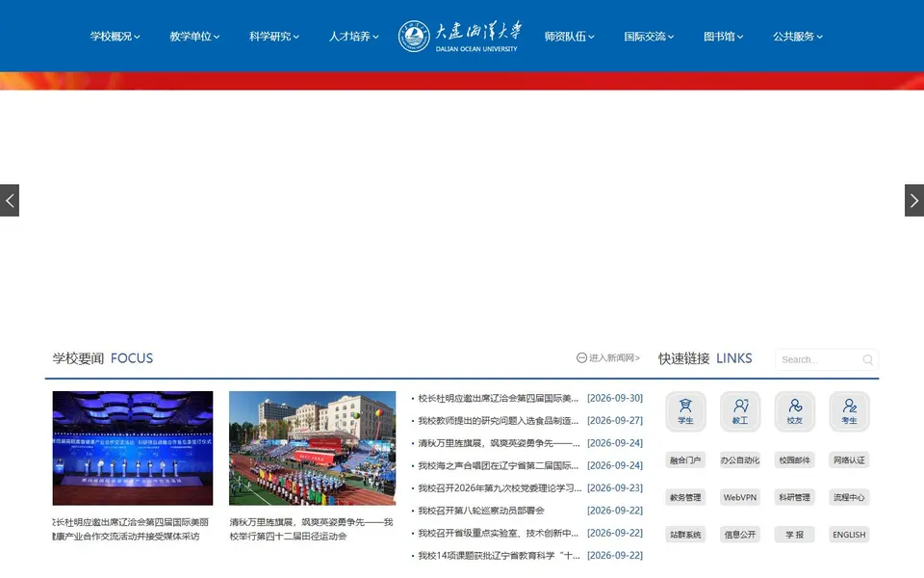Open news 我校14项课题获批辽宁省教育科学
924x578 pixels.
pos(499,555)
